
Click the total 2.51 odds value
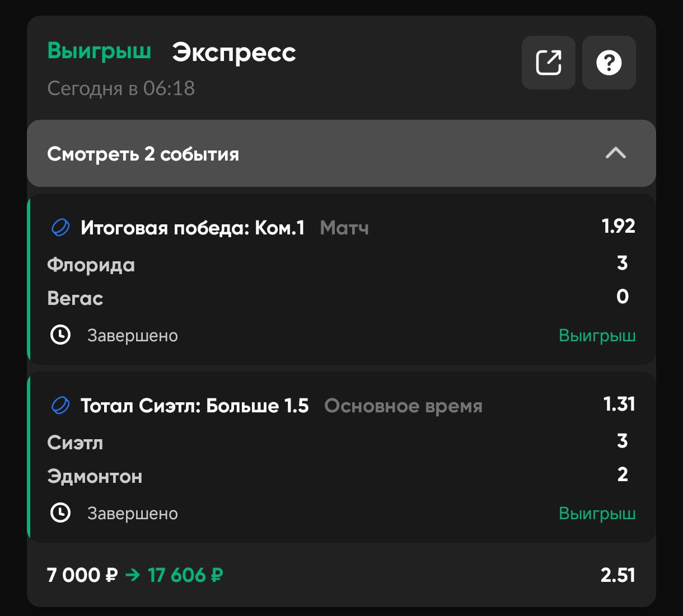click(617, 575)
